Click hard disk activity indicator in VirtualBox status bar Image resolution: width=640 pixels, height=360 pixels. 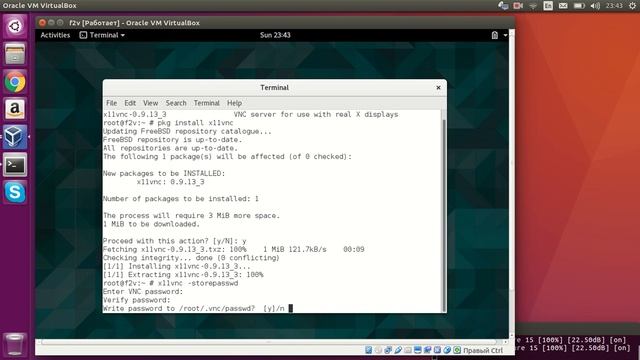pos(369,350)
